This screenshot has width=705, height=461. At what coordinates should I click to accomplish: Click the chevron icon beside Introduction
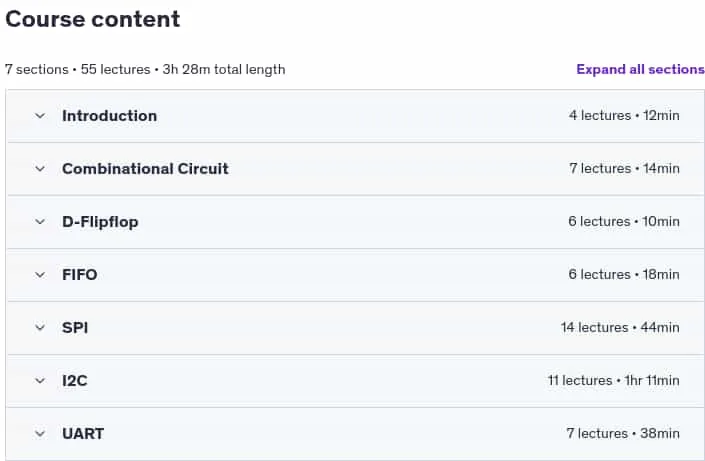pyautogui.click(x=40, y=116)
